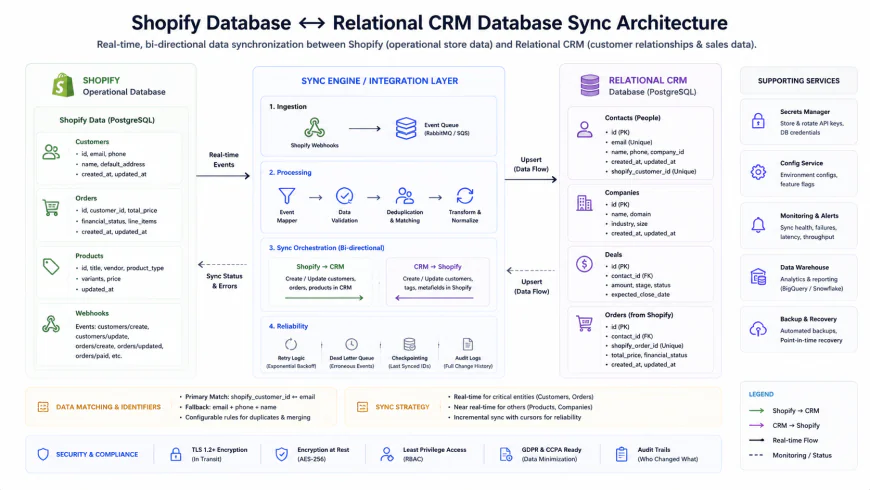Viewport: 870px width, 490px height.
Task: Click the "2. Processing" section label
Action: (290, 173)
